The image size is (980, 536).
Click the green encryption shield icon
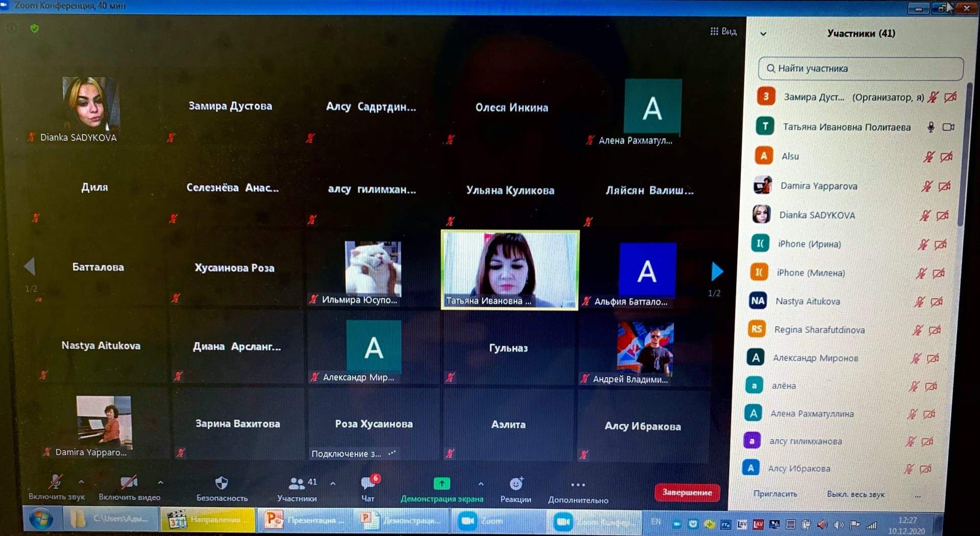[x=35, y=29]
